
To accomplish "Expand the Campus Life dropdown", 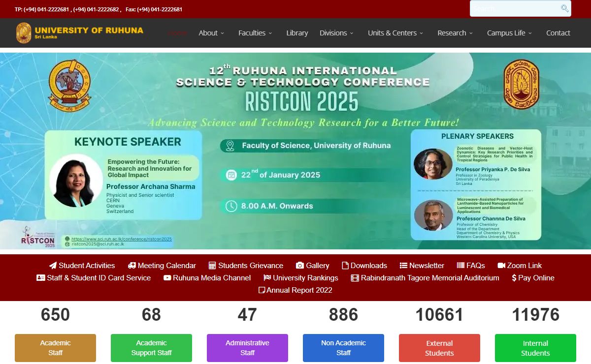I will click(x=510, y=33).
